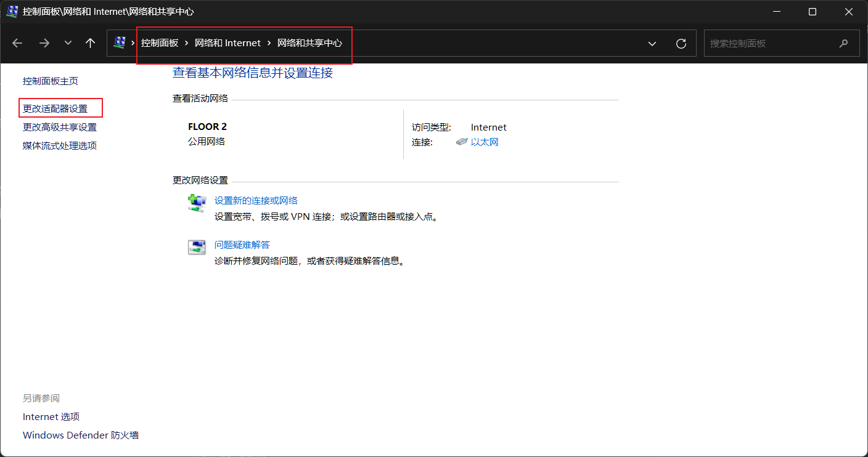Click the 另请参阅 label
Viewport: 868px width, 457px height.
click(41, 398)
